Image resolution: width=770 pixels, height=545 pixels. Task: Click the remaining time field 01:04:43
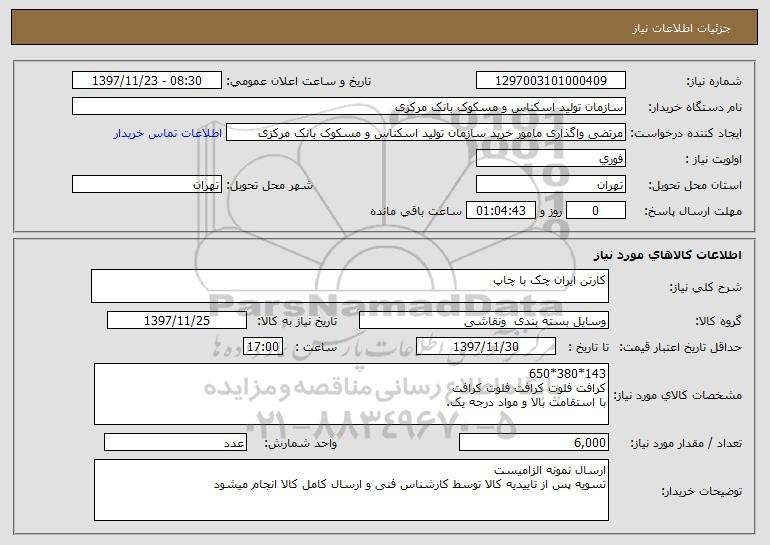coord(500,210)
